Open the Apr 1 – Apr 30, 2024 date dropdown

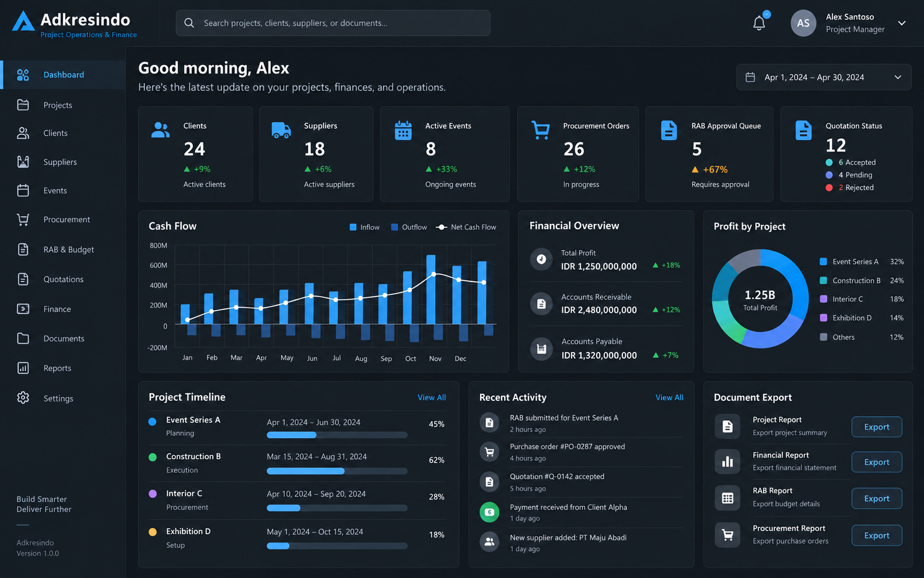pyautogui.click(x=824, y=77)
